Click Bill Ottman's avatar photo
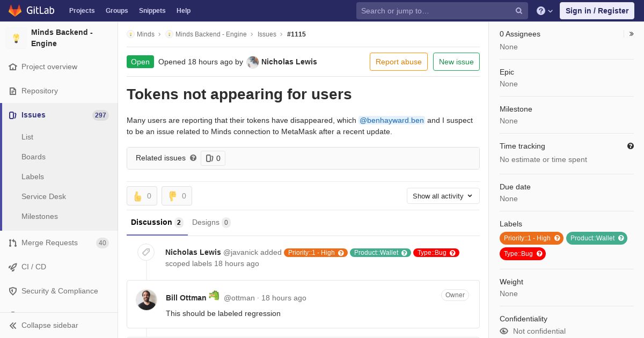This screenshot has height=338, width=644. tap(147, 300)
